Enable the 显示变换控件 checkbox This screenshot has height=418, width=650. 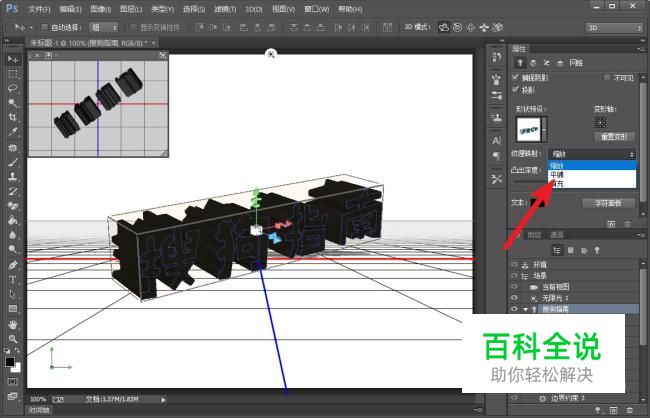133,27
